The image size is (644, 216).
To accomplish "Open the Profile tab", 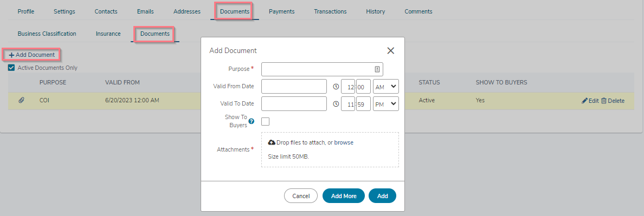I will [26, 11].
